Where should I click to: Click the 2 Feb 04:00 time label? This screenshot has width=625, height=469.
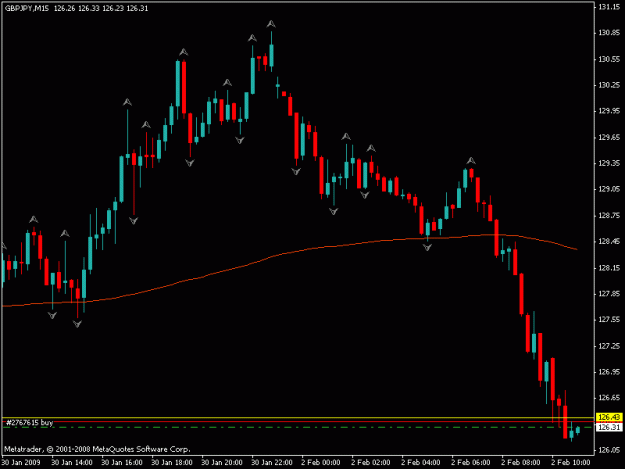click(421, 462)
